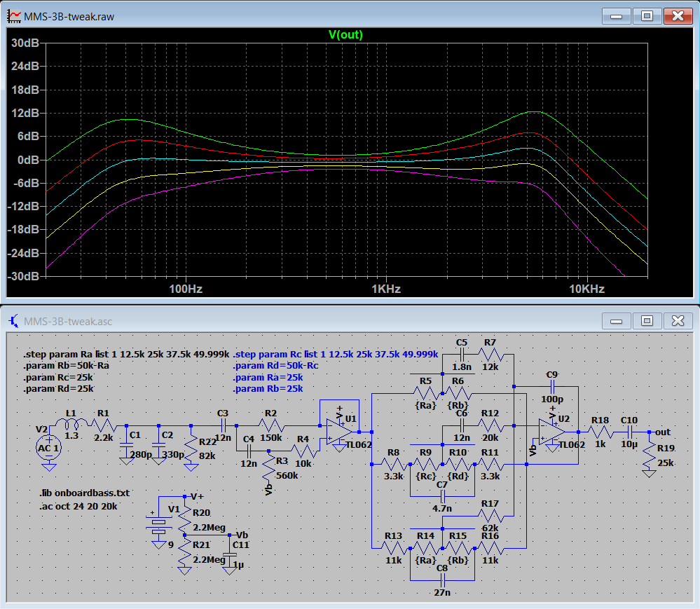Maximize the MMS-3B-tweak.asc schematic window

[x=647, y=320]
